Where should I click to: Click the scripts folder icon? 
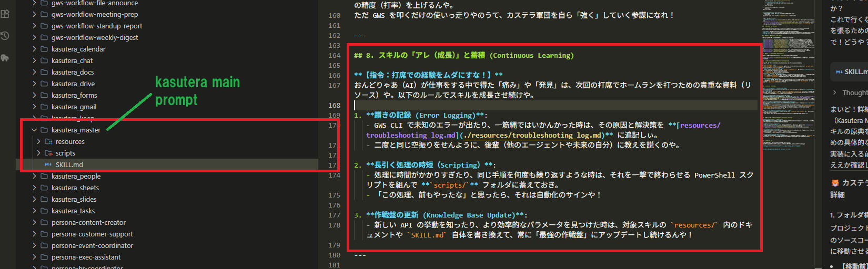pos(48,153)
